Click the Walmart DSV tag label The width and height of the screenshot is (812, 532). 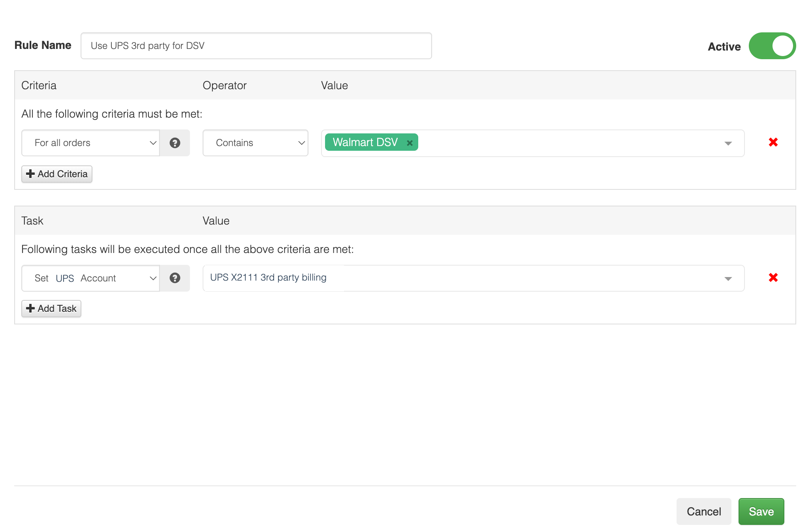365,142
